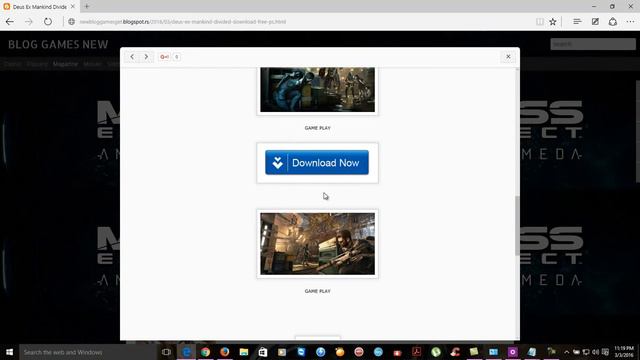Click the taskbar clock showing 11:19 PM
This screenshot has height=360, width=640.
(x=624, y=352)
